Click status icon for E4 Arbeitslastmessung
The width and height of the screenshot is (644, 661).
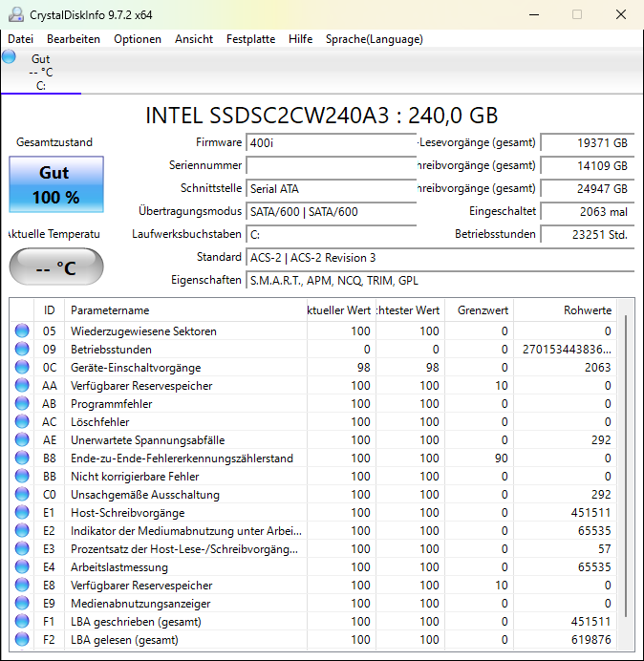[22, 566]
